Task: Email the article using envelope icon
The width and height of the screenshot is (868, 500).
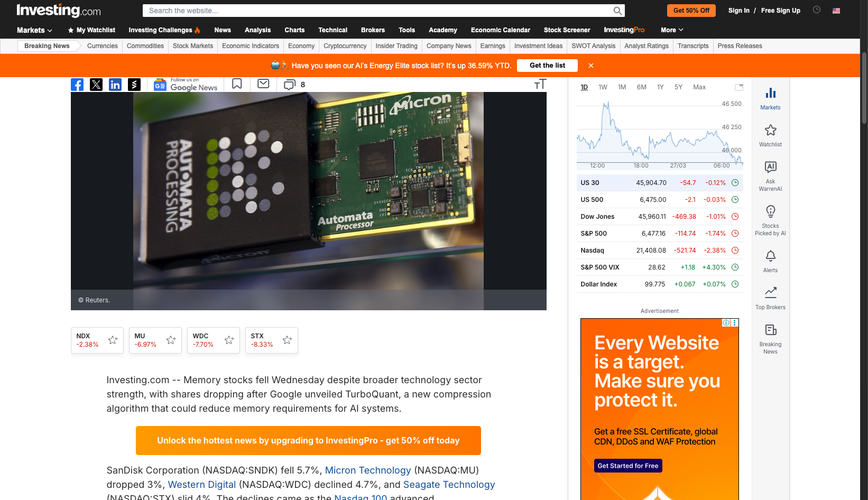Action: pos(263,84)
